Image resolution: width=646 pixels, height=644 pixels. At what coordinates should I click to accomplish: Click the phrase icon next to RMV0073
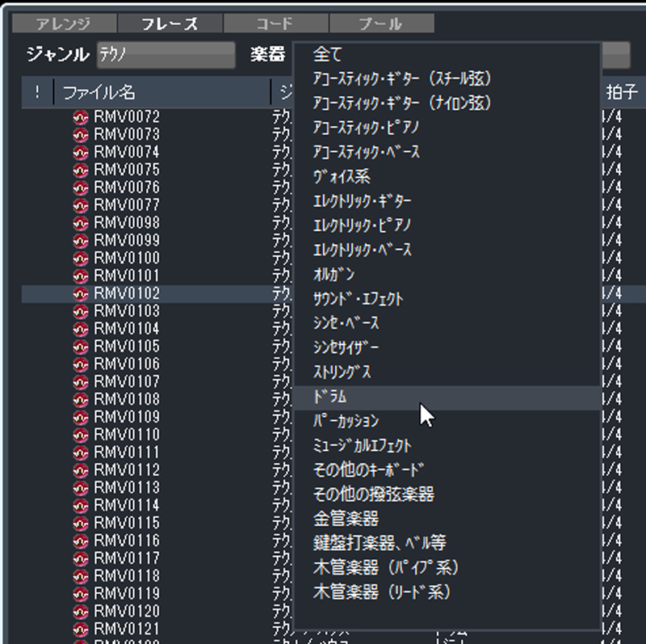(80, 135)
